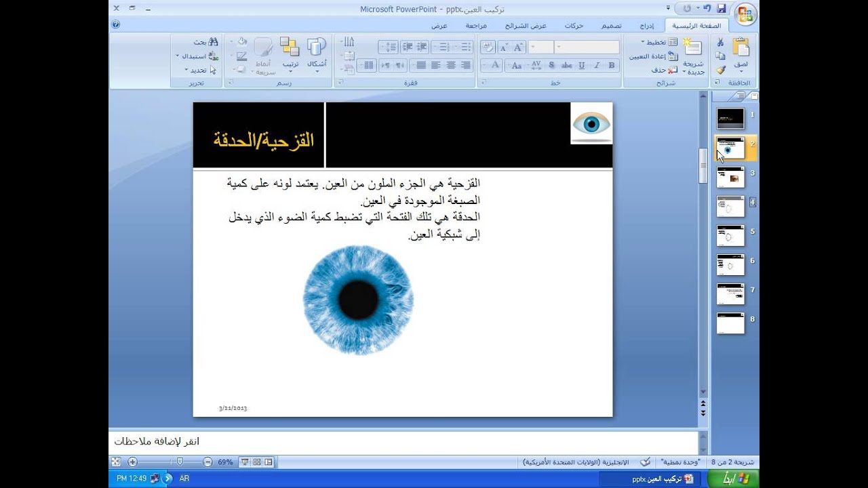Toggle Underline formatting
The height and width of the screenshot is (488, 868).
pyautogui.click(x=581, y=65)
